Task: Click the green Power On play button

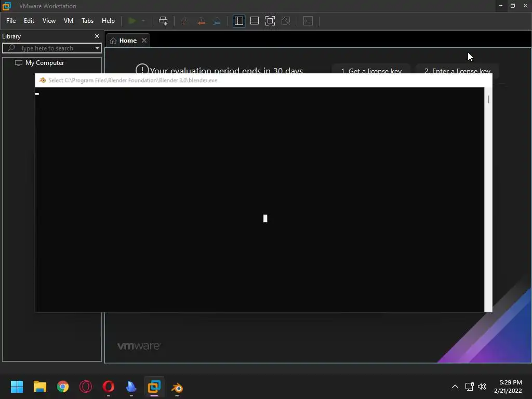Action: (x=132, y=21)
